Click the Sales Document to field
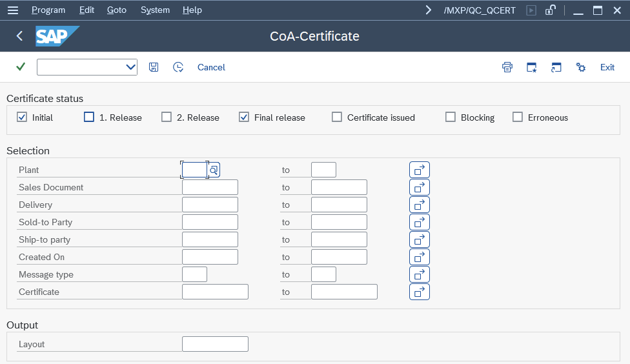The image size is (630, 364). click(x=339, y=187)
